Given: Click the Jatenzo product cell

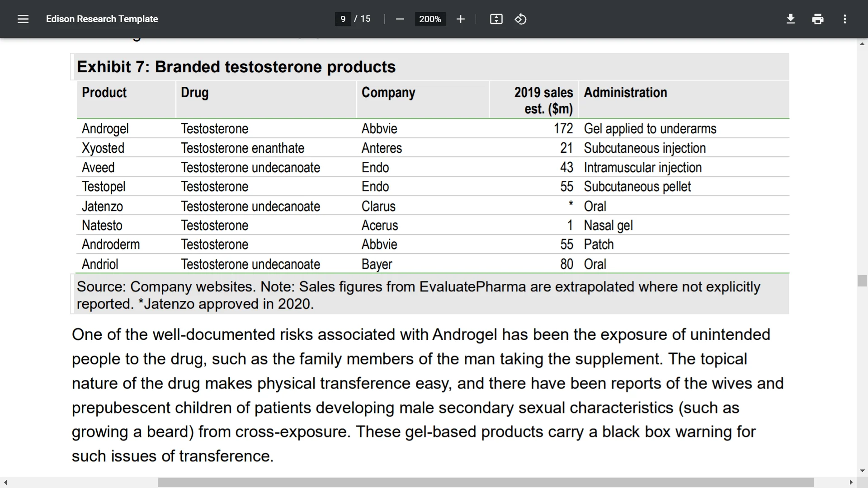Looking at the screenshot, I should coord(102,206).
